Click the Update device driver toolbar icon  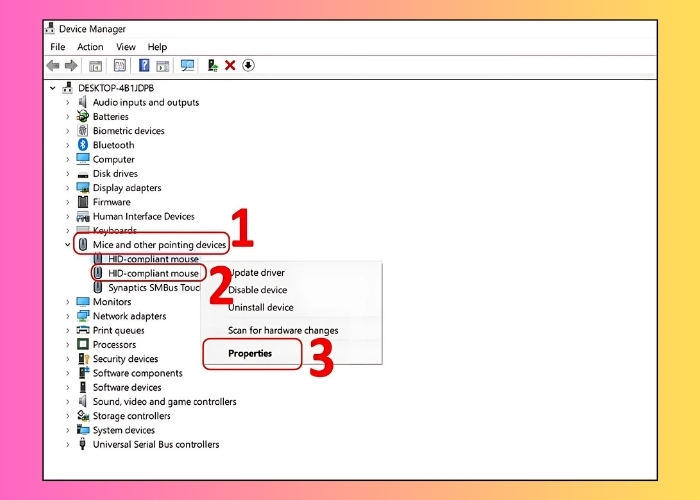[212, 65]
